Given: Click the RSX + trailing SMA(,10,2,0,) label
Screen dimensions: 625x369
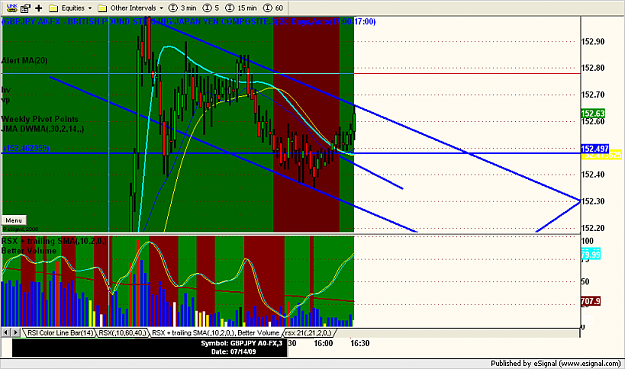Looking at the screenshot, I should [54, 241].
